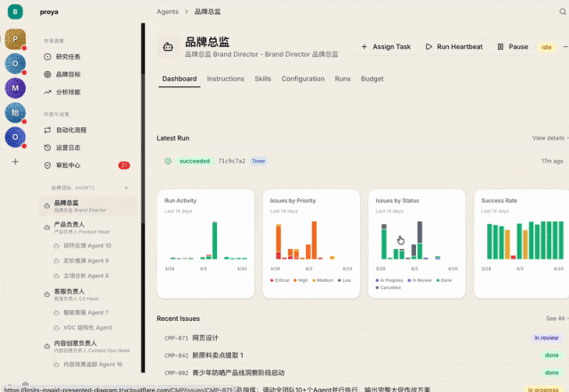Viewport: 569px width, 392px height.
Task: Open the three-dots more options menu
Action: coord(565,47)
